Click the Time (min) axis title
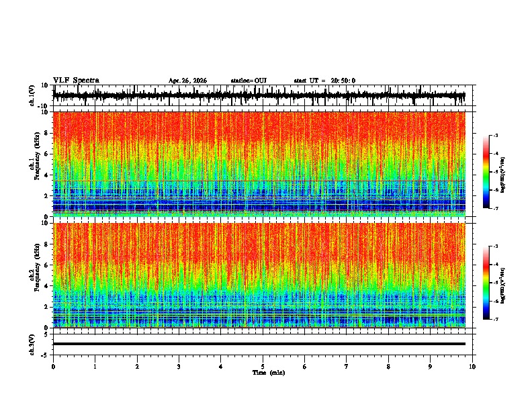The height and width of the screenshot is (411, 532). (x=269, y=373)
